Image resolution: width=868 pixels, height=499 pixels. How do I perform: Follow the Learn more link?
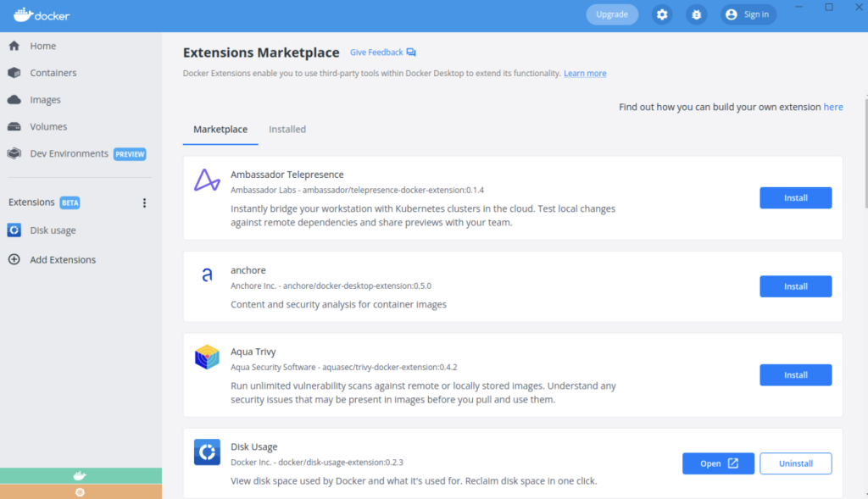click(x=585, y=74)
